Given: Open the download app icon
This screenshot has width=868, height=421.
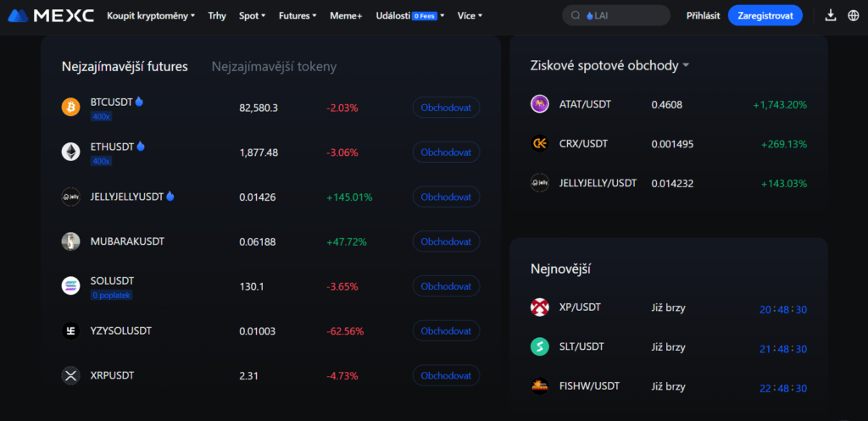Looking at the screenshot, I should [x=831, y=15].
